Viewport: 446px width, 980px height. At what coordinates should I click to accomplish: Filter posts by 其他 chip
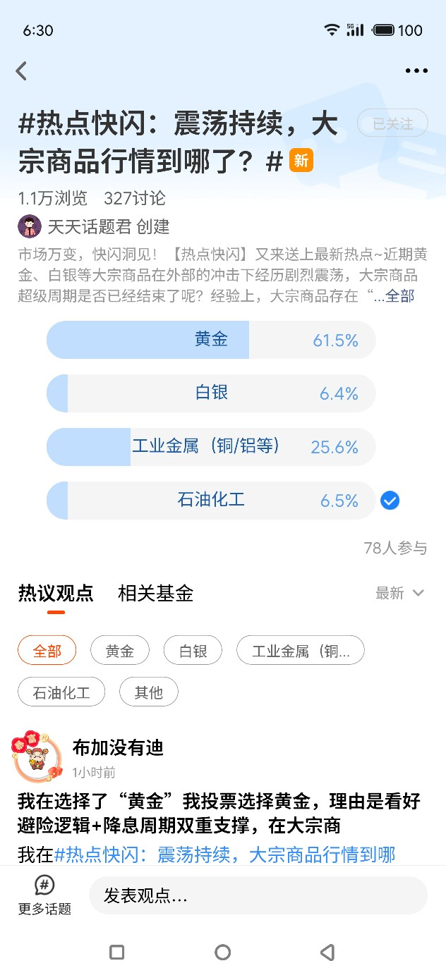click(x=149, y=692)
